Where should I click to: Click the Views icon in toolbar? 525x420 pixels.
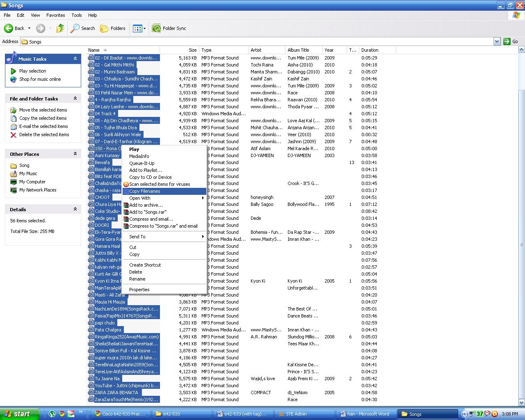click(x=137, y=28)
